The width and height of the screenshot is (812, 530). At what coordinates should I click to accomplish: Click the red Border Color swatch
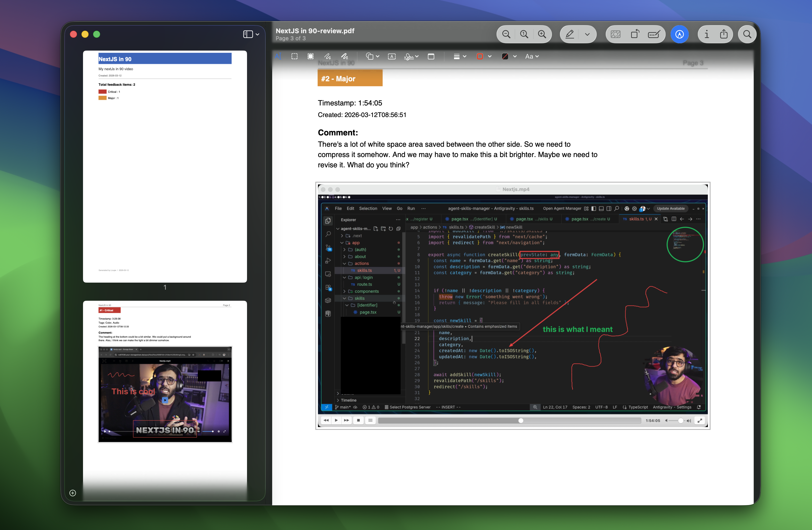click(x=480, y=56)
